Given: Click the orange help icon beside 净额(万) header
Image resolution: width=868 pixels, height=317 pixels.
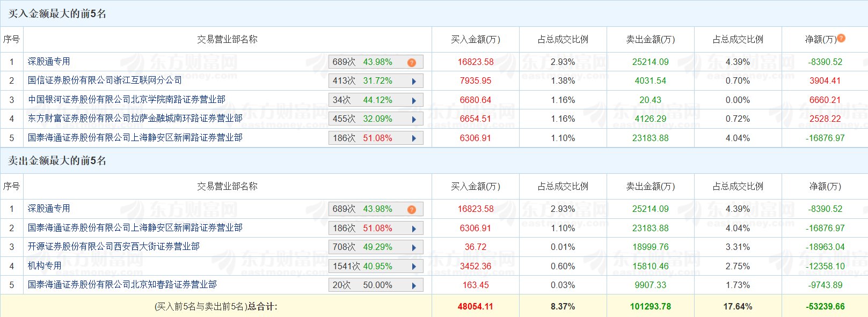Looking at the screenshot, I should click(841, 38).
